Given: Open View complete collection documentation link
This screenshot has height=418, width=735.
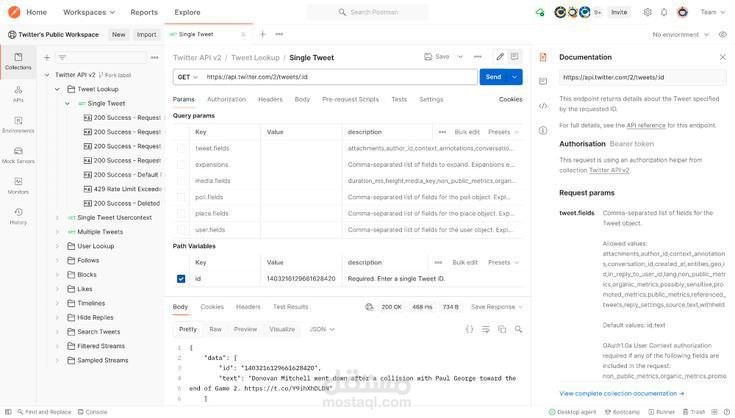Looking at the screenshot, I should [x=622, y=394].
